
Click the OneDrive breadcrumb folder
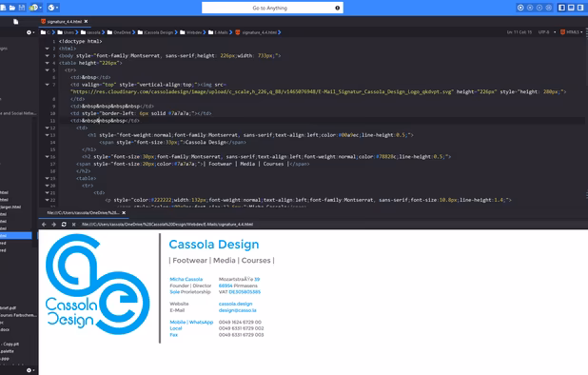[119, 32]
